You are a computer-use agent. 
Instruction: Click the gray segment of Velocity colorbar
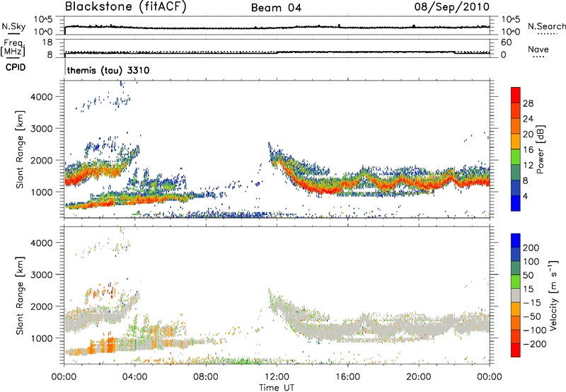coord(516,295)
